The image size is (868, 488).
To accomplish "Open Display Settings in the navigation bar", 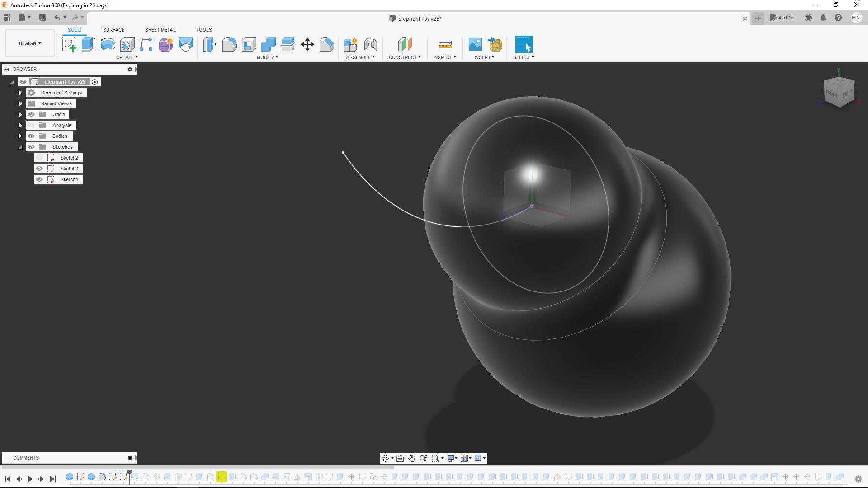I will pos(450,458).
